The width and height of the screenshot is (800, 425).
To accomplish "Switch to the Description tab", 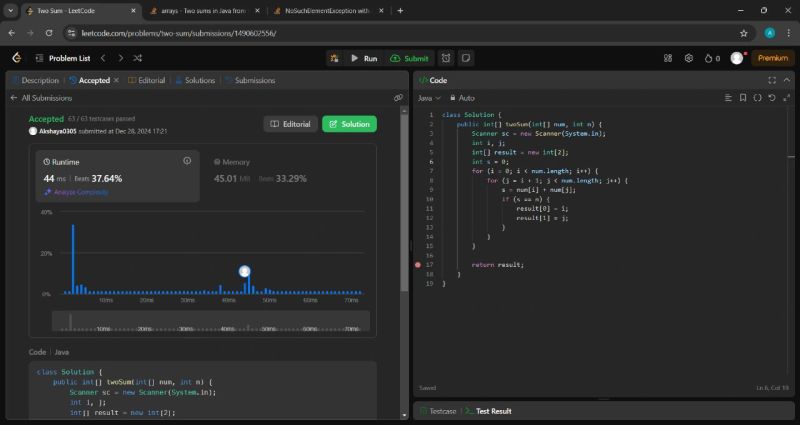I will tap(35, 80).
